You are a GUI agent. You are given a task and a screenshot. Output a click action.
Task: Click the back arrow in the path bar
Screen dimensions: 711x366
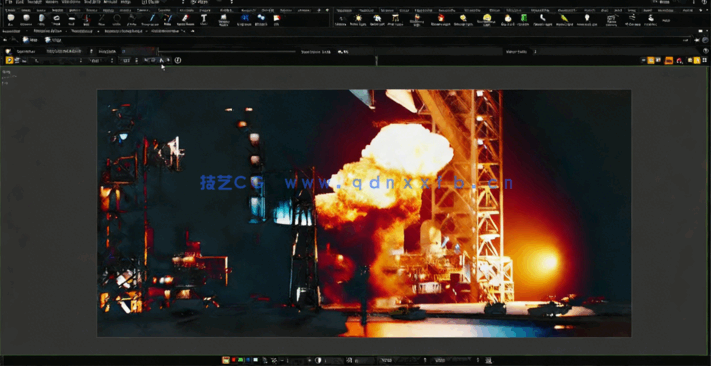pyautogui.click(x=5, y=40)
